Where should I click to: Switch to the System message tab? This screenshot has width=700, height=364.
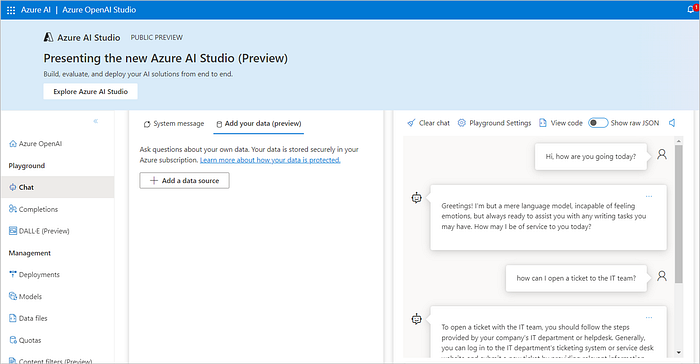click(174, 124)
